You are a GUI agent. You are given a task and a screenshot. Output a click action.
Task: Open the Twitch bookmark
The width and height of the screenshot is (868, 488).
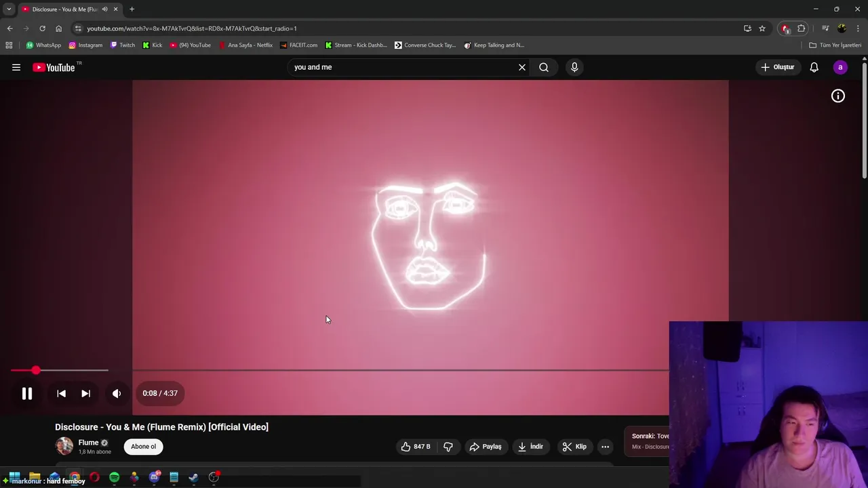[x=122, y=45]
